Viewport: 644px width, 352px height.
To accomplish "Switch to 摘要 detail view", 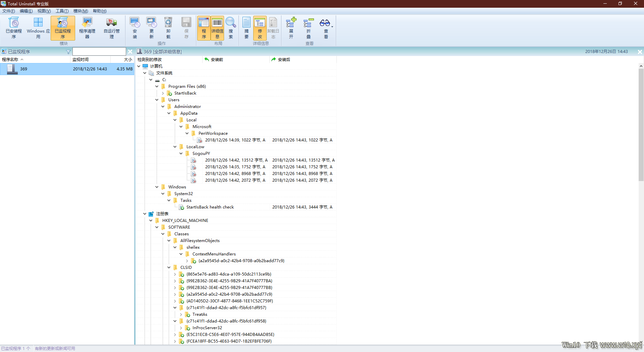I will pos(247,28).
